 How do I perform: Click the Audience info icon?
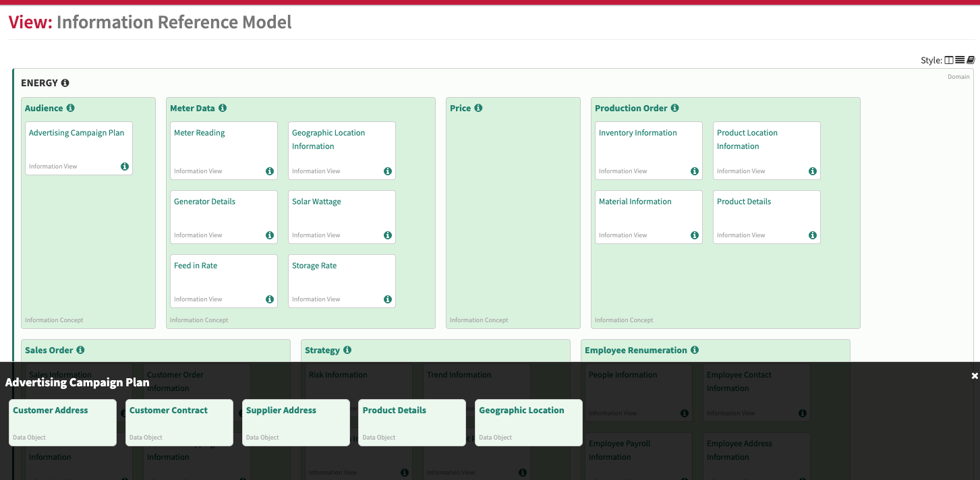[71, 108]
